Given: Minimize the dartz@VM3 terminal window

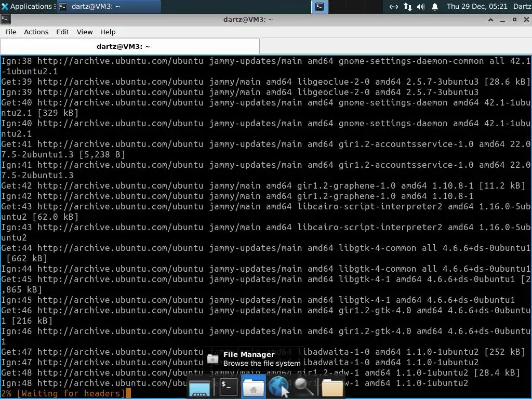Looking at the screenshot, I should coord(502,20).
